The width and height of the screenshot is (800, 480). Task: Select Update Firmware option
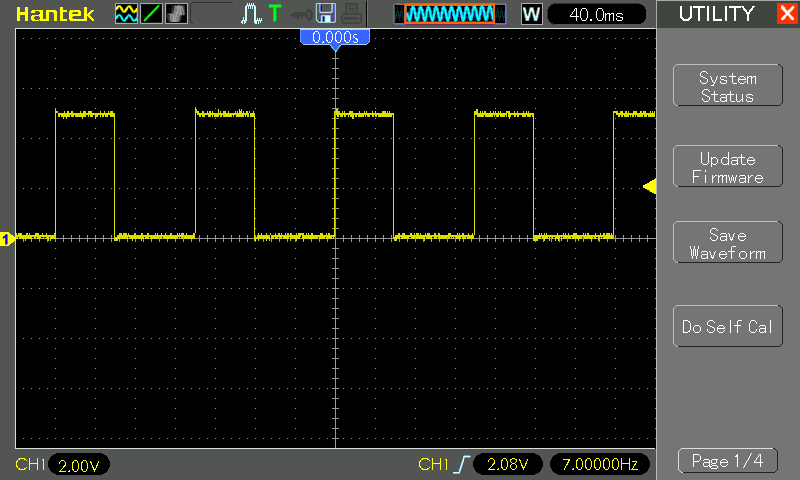click(728, 166)
